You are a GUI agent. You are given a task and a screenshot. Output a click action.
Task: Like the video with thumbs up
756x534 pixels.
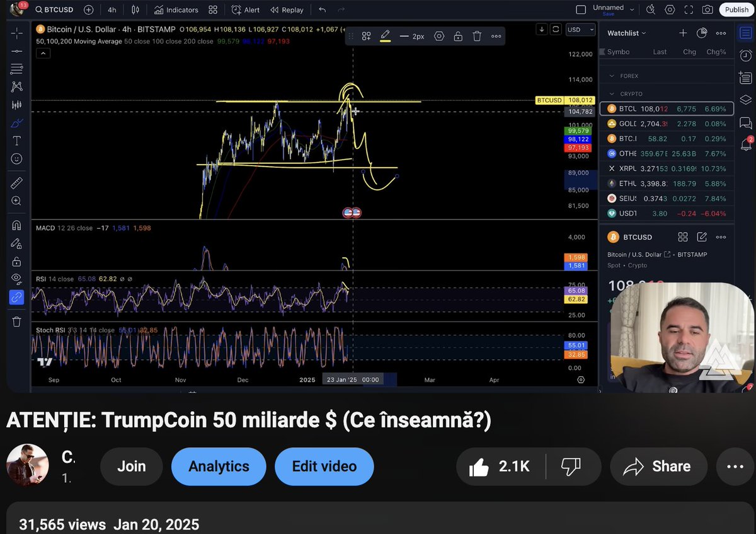pyautogui.click(x=499, y=467)
